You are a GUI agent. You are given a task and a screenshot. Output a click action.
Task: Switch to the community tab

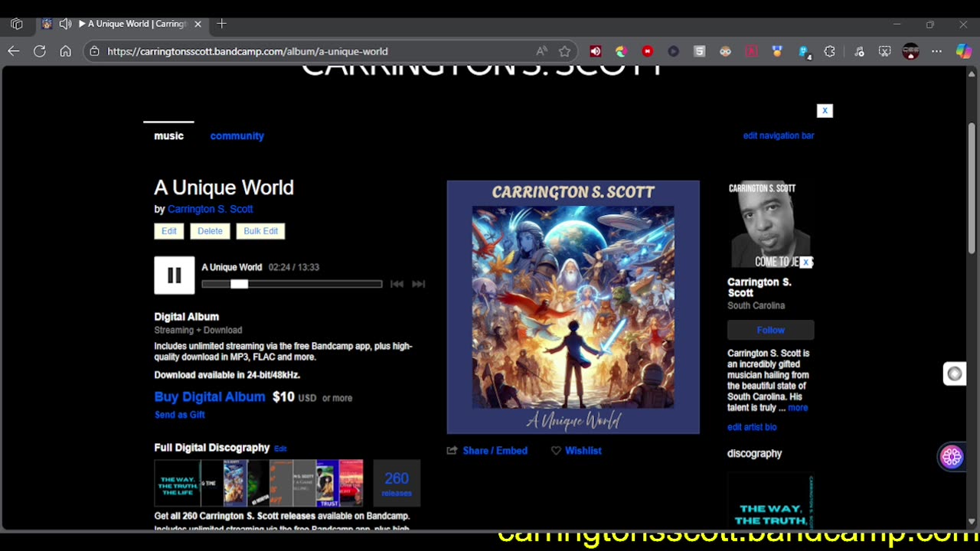(237, 135)
